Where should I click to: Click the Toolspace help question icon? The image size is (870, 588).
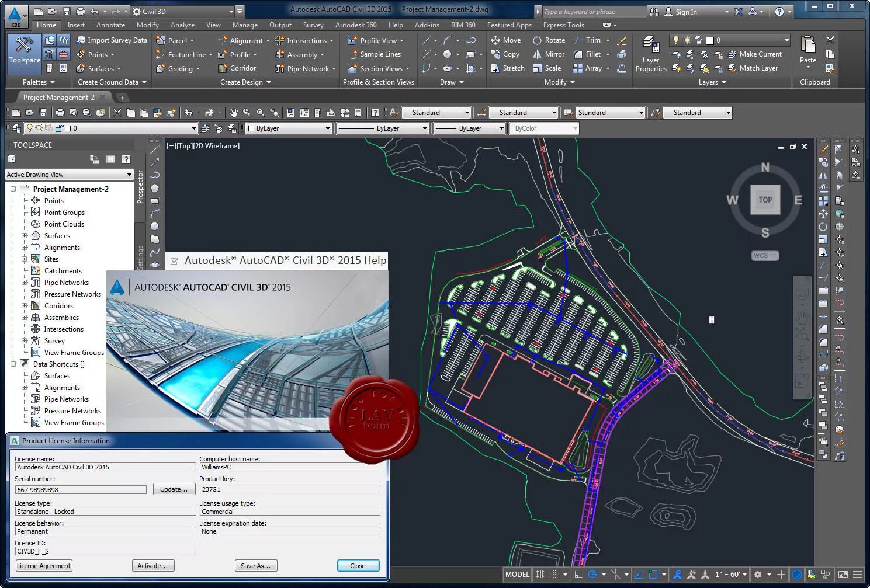[x=126, y=159]
